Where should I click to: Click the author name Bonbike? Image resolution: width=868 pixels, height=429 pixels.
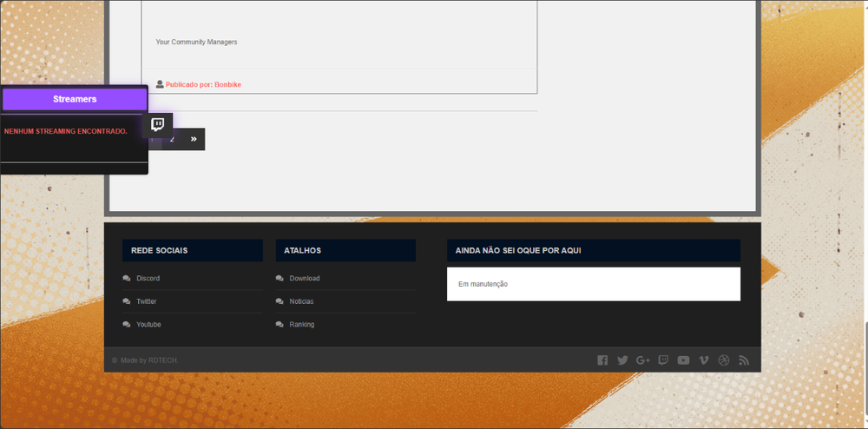click(x=227, y=84)
